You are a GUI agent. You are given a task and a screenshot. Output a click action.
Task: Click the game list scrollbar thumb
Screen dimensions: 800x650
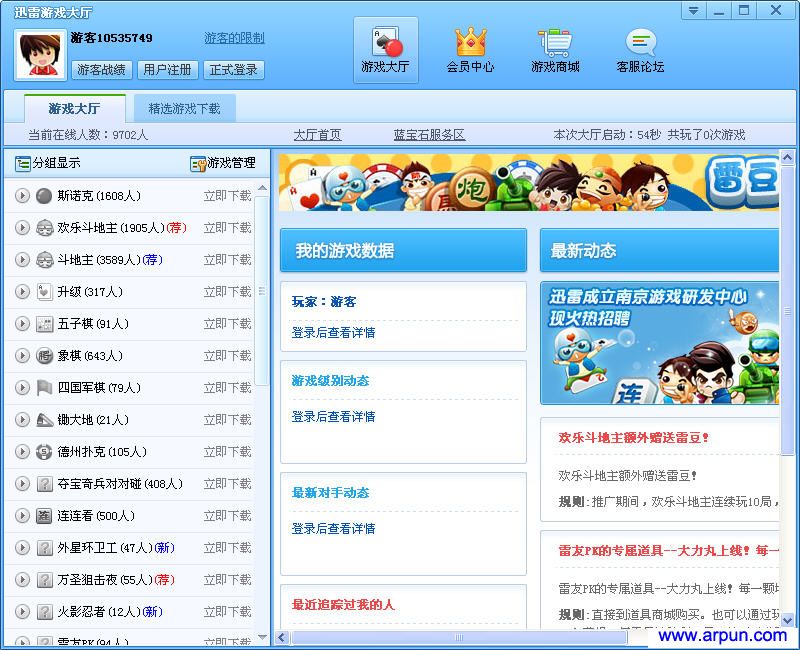262,291
